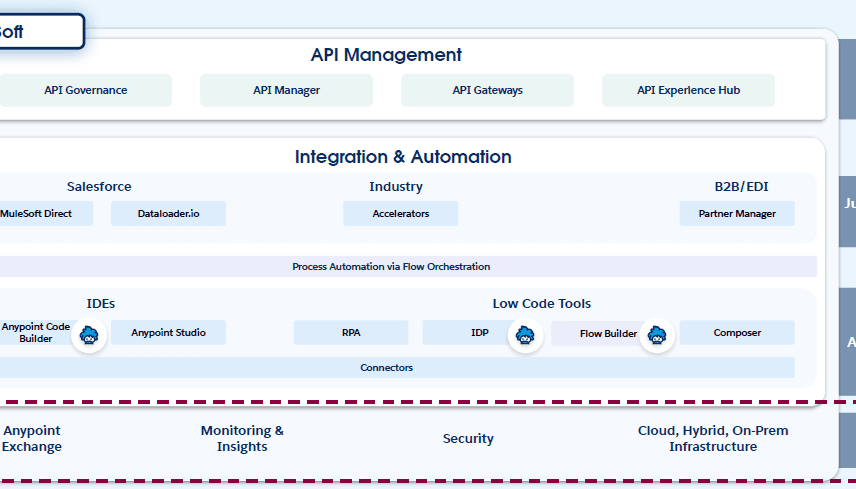This screenshot has height=489, width=856.
Task: Select the Anypoint Exchange label
Action: pyautogui.click(x=32, y=438)
